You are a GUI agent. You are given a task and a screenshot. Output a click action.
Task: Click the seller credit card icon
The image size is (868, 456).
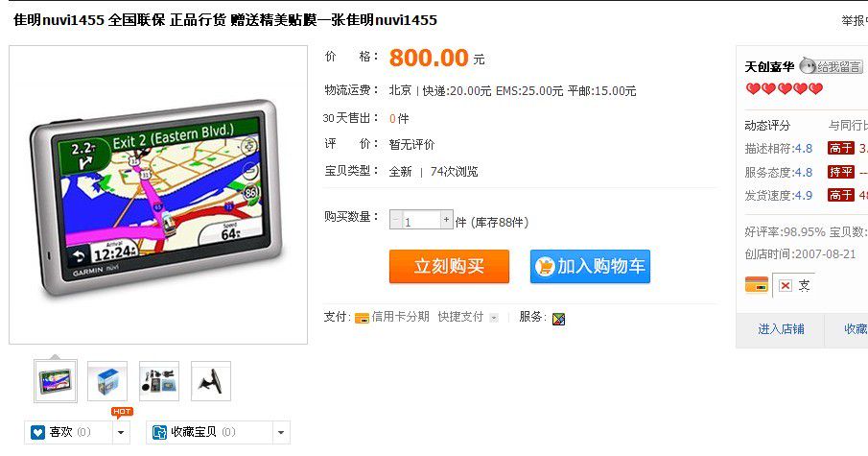(x=756, y=285)
